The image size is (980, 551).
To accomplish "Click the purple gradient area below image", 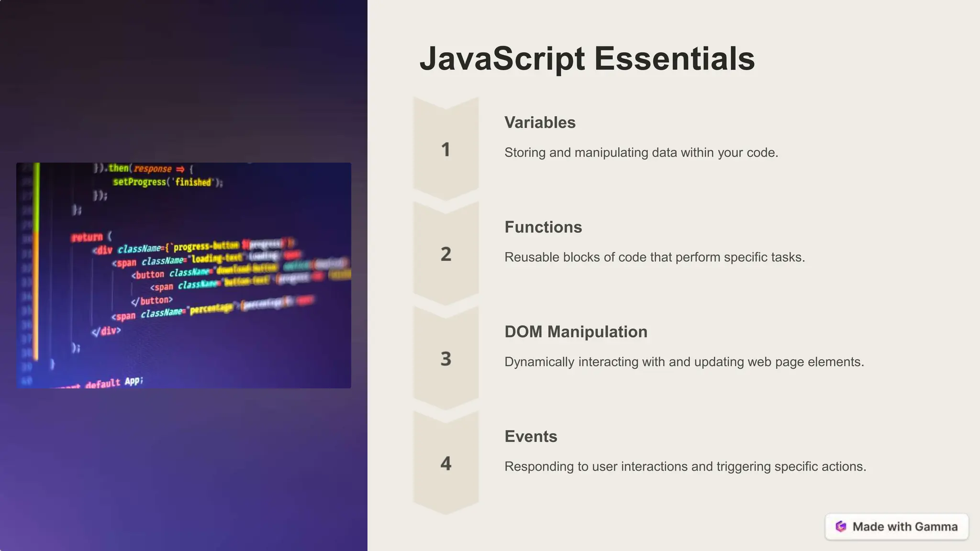I will [x=184, y=469].
